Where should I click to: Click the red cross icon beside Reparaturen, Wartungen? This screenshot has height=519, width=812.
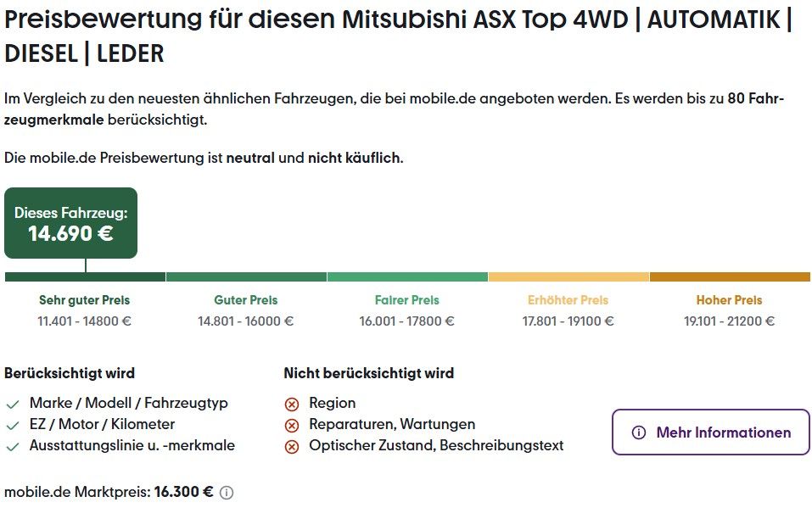[292, 426]
